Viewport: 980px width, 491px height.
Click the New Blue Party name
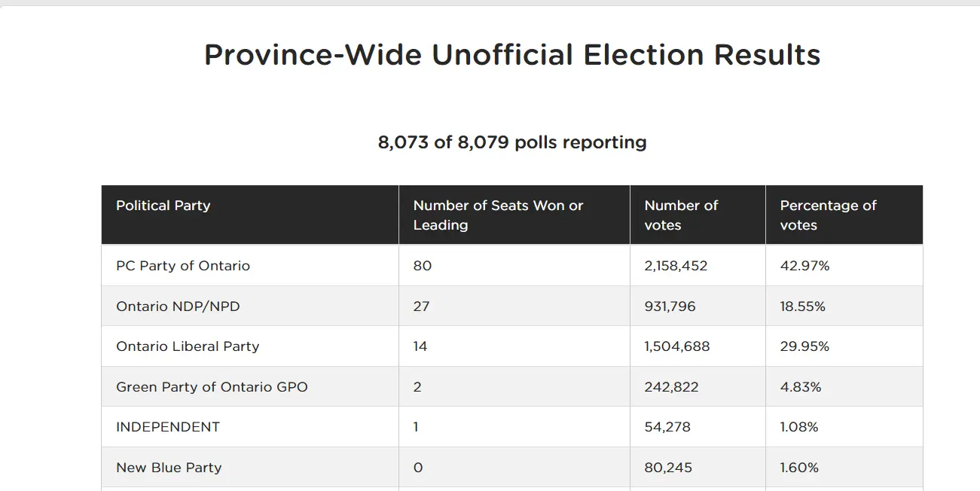pos(169,468)
